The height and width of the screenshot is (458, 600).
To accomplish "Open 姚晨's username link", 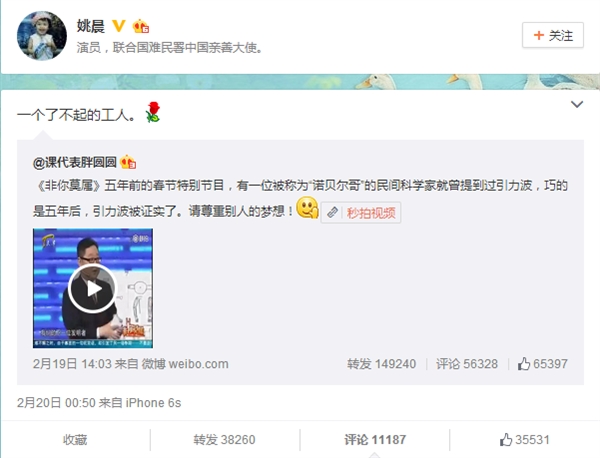I will point(91,26).
